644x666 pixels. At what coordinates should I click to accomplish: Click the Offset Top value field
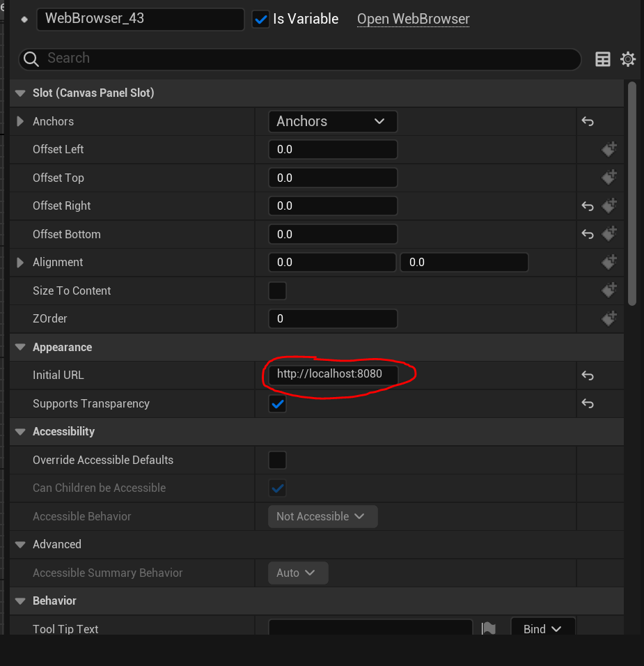(x=333, y=178)
